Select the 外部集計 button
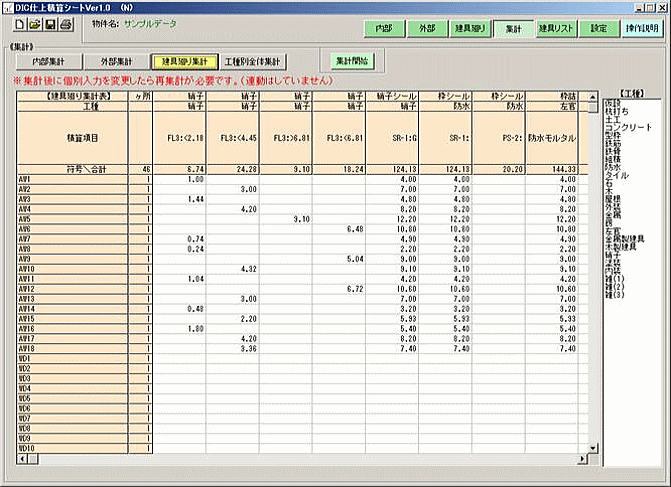Viewport: 671px width, 487px height. point(113,62)
